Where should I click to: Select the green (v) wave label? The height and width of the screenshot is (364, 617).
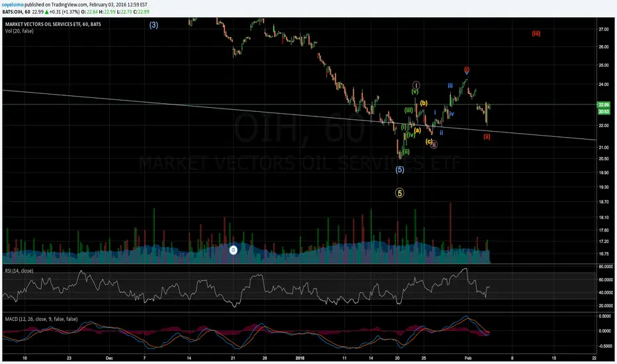tap(414, 91)
